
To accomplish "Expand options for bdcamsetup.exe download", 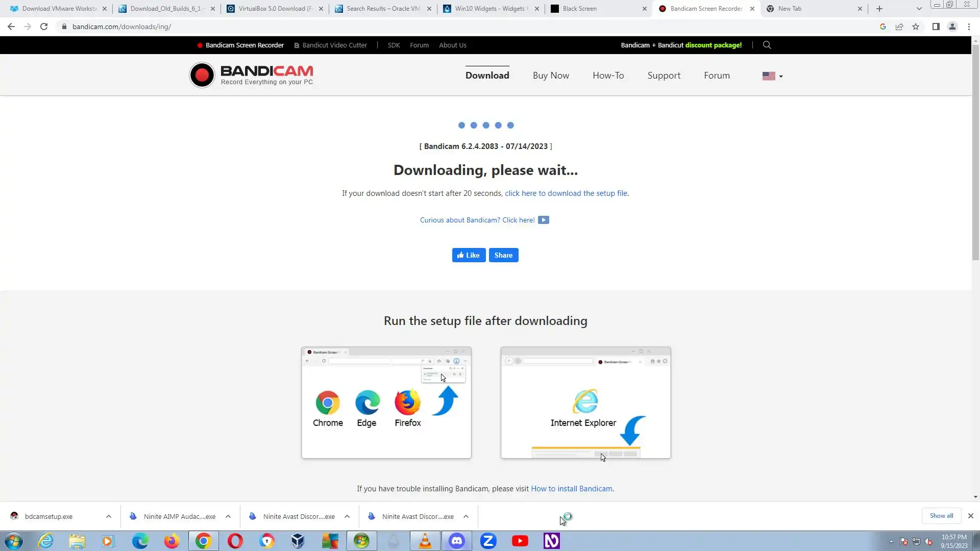I will pyautogui.click(x=109, y=516).
